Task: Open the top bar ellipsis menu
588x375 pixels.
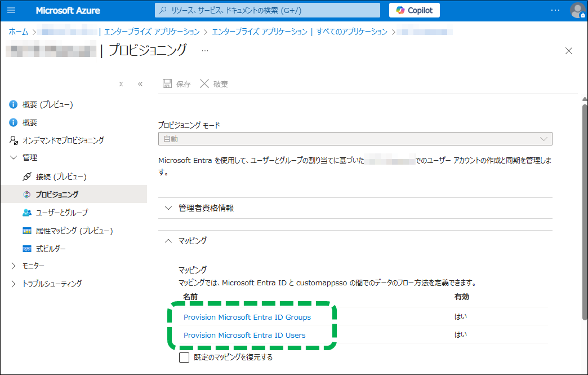Action: coord(555,10)
